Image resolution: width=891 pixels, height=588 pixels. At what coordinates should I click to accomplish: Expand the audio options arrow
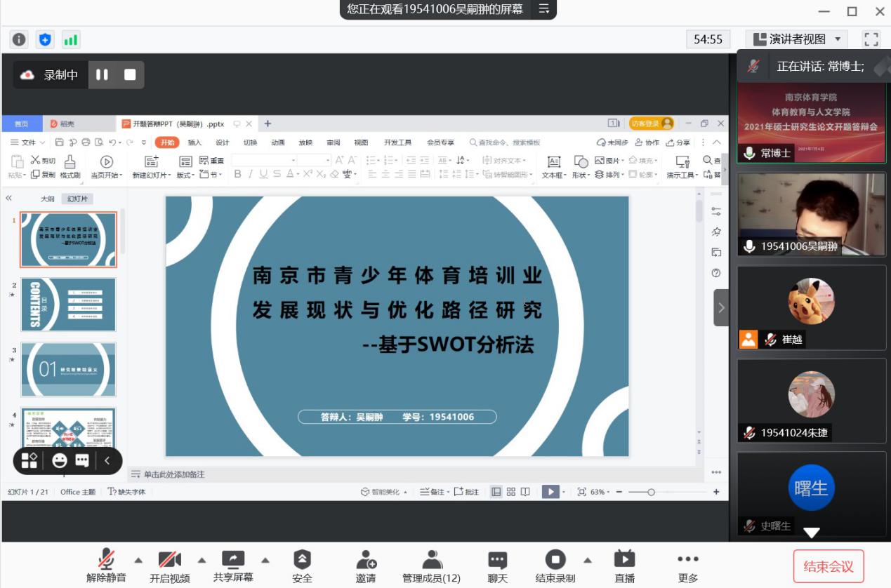138,560
